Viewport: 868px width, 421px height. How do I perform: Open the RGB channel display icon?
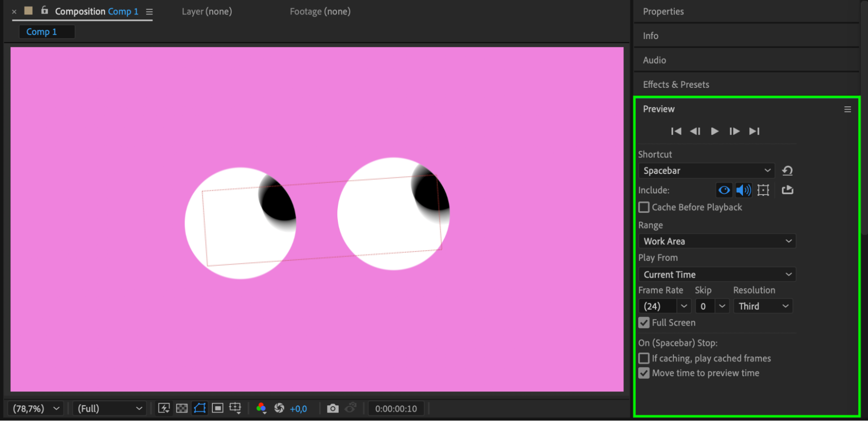[261, 408]
